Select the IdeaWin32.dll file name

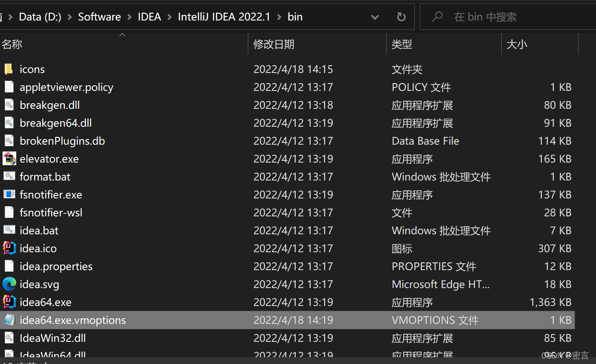click(52, 338)
